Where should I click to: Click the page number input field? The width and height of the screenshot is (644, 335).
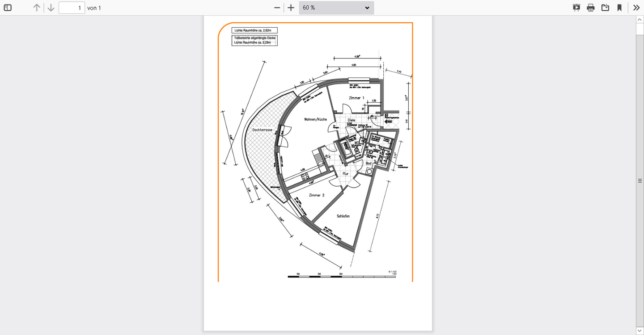(72, 8)
